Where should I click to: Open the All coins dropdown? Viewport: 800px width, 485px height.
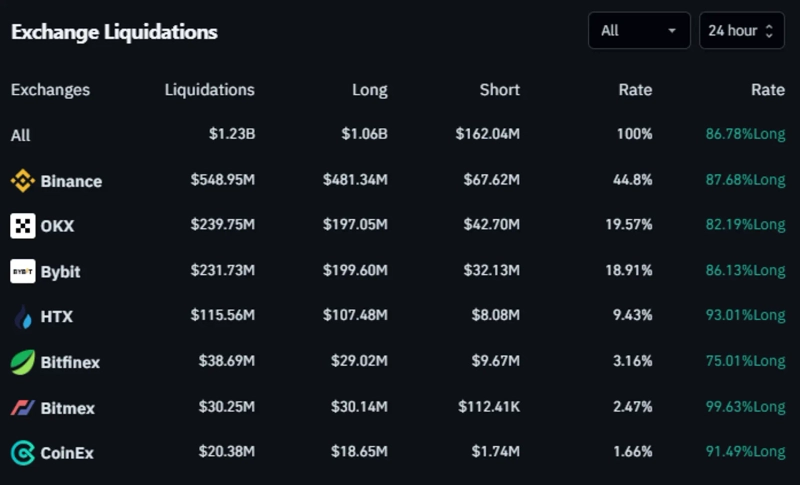pyautogui.click(x=639, y=31)
